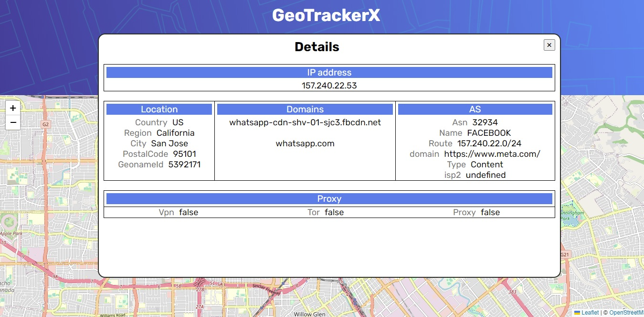Select Route value 157.240.22.0/24
The image size is (644, 317).
pyautogui.click(x=489, y=143)
